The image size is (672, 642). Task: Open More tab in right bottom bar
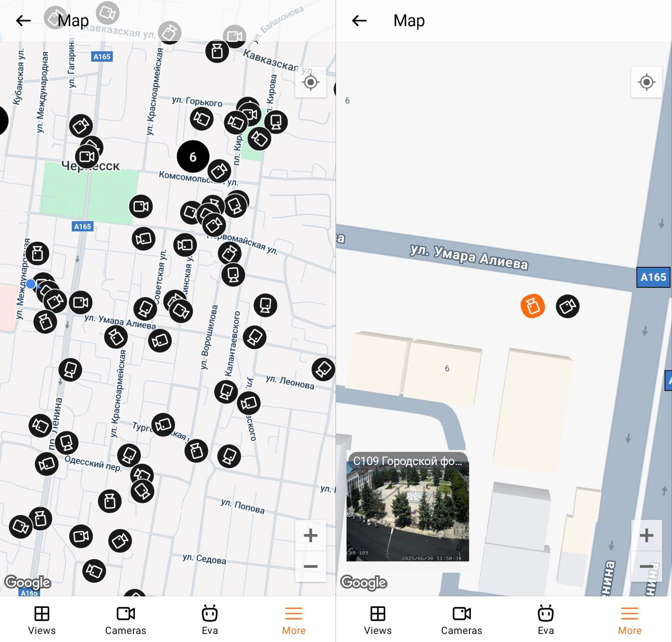[x=630, y=620]
